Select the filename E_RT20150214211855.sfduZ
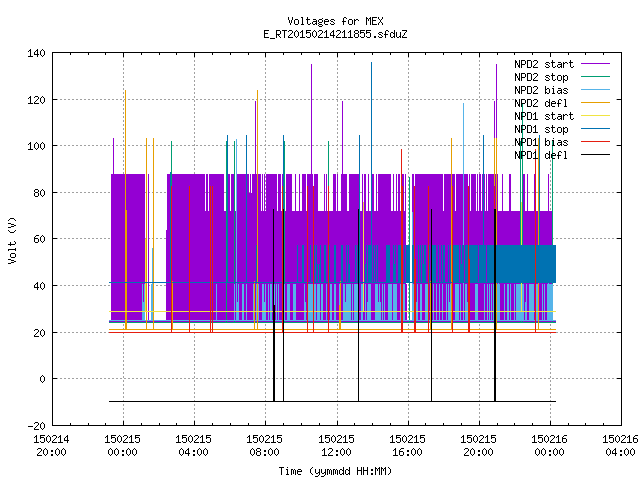Screen dimensions: 640x480 [335, 34]
